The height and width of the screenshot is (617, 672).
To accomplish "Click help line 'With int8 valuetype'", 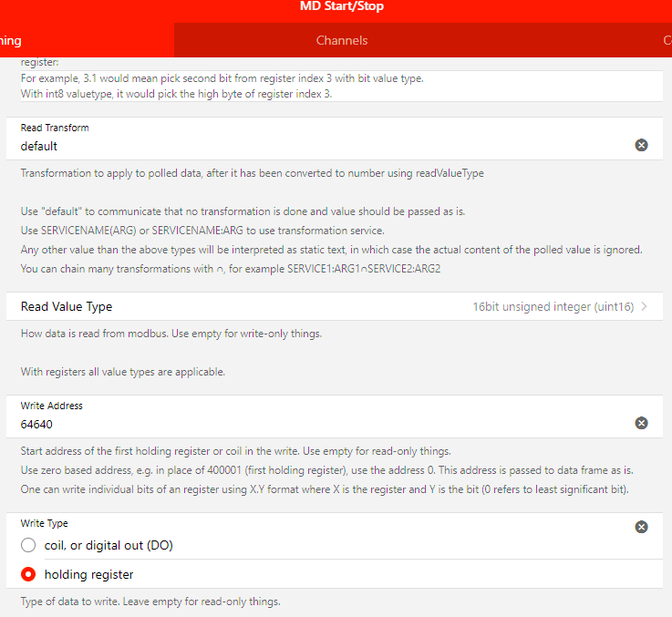I will pos(176,94).
